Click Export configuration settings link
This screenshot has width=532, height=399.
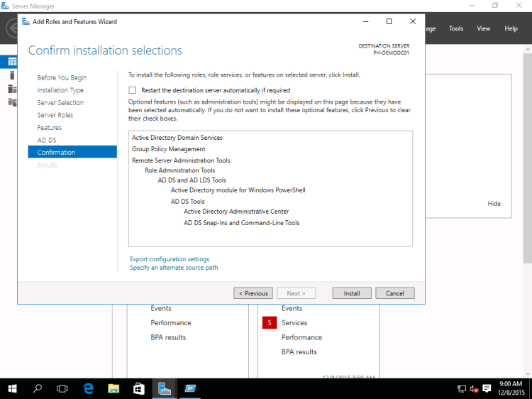pyautogui.click(x=170, y=259)
